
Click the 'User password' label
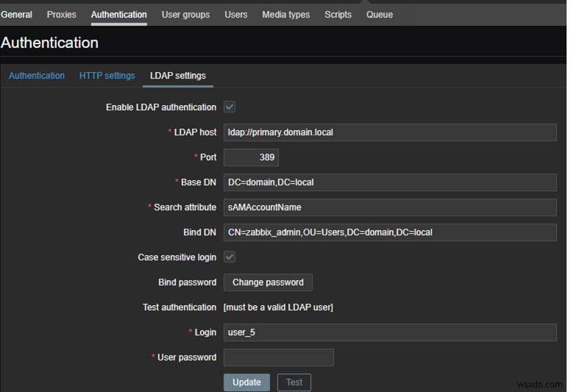(187, 357)
